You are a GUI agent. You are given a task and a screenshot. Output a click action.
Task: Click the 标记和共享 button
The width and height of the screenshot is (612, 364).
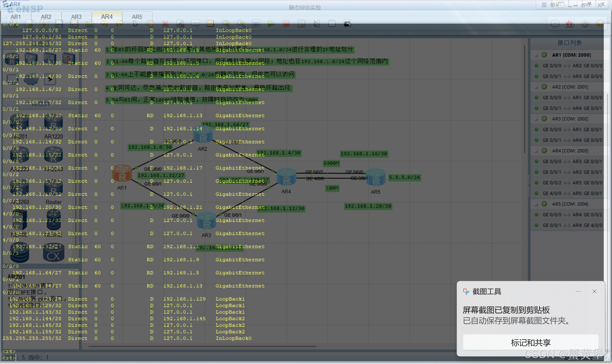(x=531, y=342)
